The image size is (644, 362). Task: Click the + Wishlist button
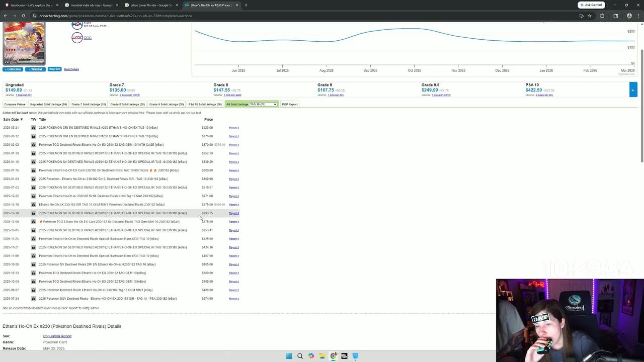[x=35, y=69]
